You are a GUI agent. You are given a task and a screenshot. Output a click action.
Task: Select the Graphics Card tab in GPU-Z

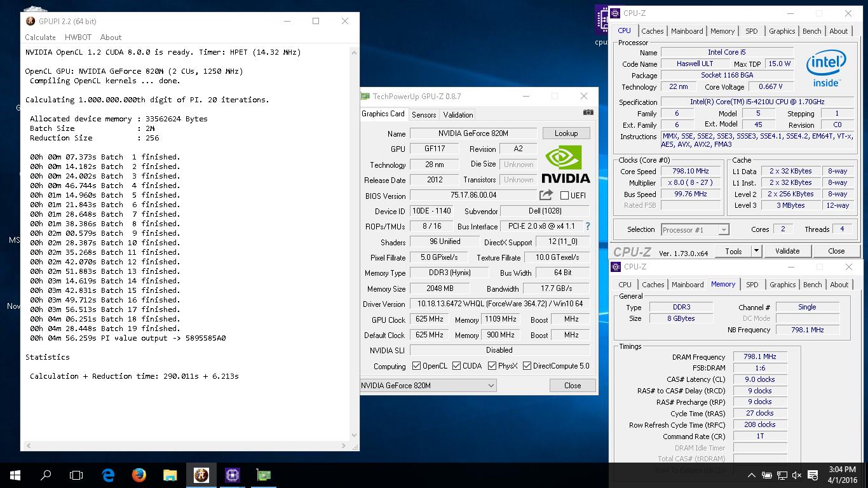point(383,114)
